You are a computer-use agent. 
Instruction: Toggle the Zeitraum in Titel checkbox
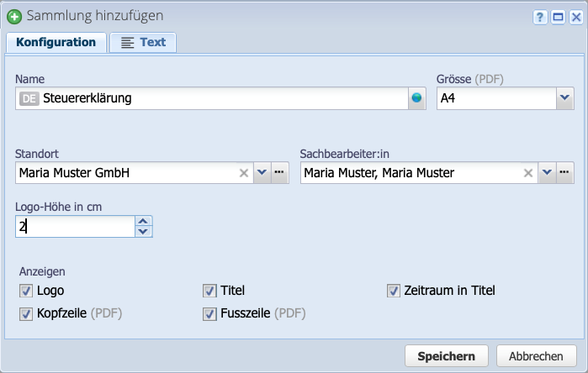click(393, 291)
